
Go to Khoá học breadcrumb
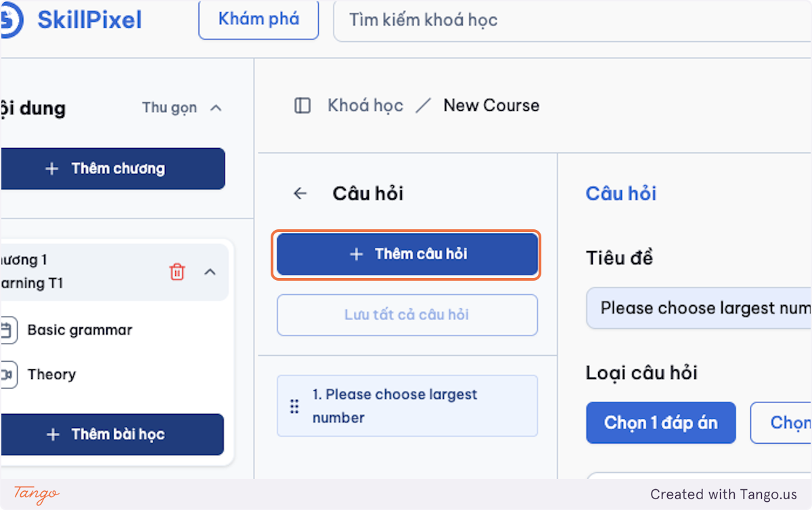(x=365, y=106)
